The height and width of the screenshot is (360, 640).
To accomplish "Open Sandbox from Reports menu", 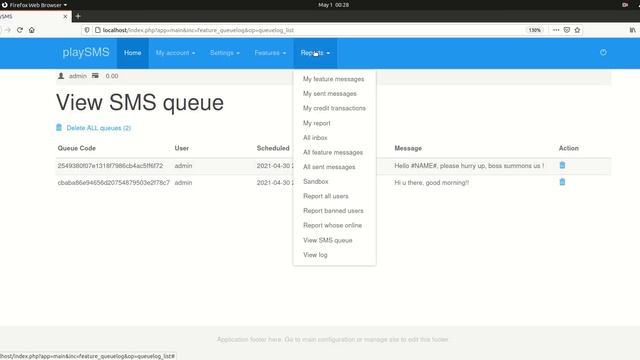I will click(316, 181).
